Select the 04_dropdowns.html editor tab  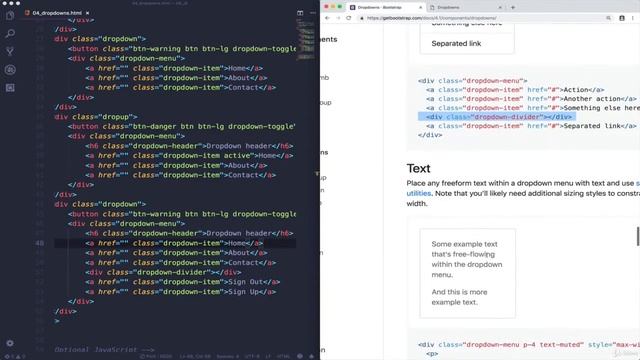point(57,13)
